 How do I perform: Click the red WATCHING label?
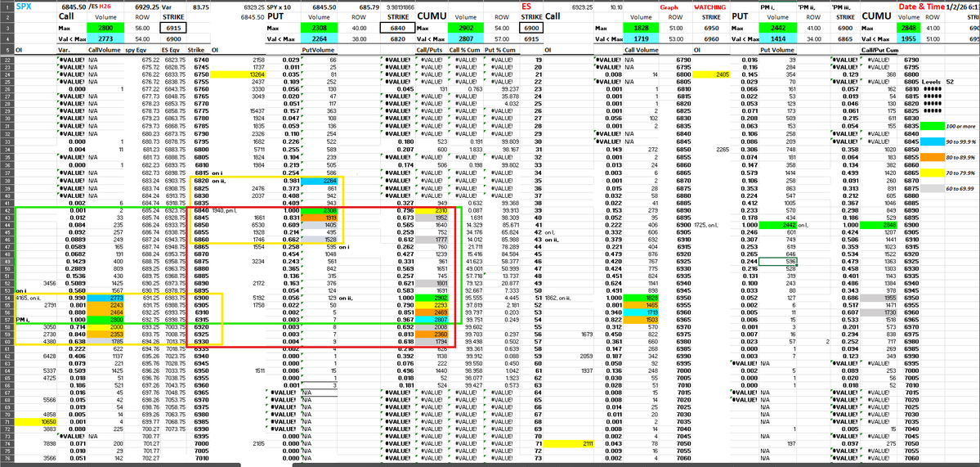[x=709, y=7]
